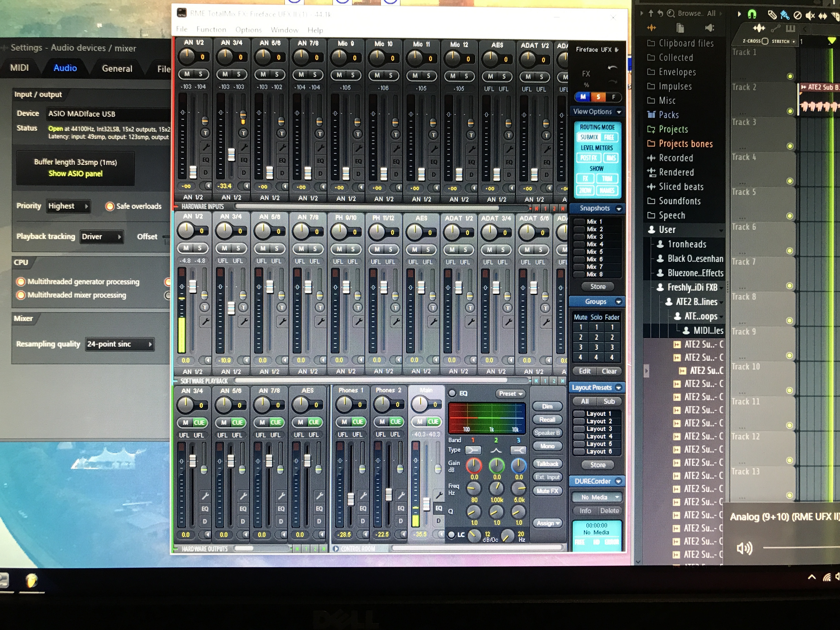840x630 pixels.
Task: Open Resampling quality 24-point sinc dropdown
Action: (120, 344)
